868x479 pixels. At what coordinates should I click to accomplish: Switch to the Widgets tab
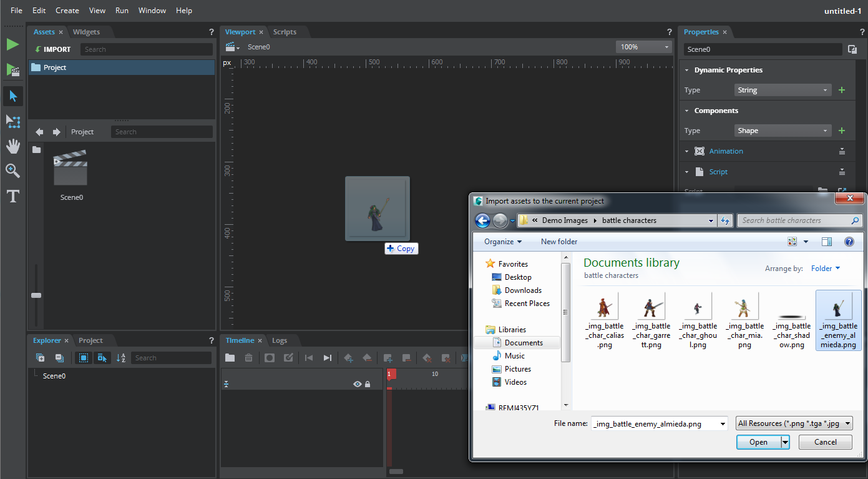[86, 32]
